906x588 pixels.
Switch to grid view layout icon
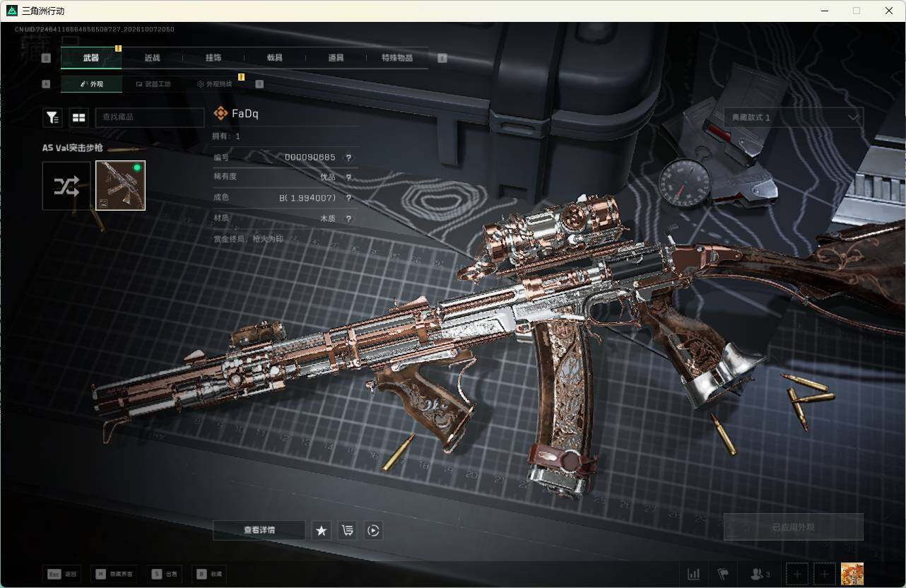click(78, 117)
